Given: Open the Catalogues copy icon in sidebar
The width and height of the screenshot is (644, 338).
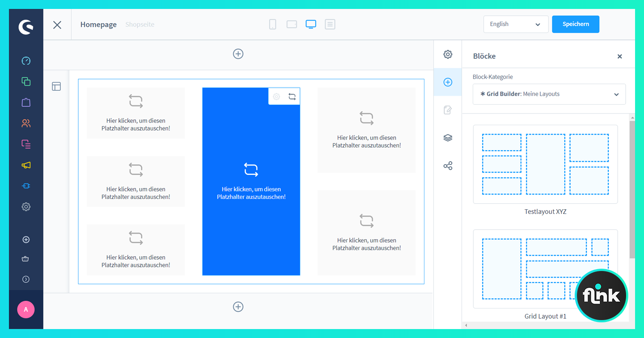Looking at the screenshot, I should pos(26,81).
